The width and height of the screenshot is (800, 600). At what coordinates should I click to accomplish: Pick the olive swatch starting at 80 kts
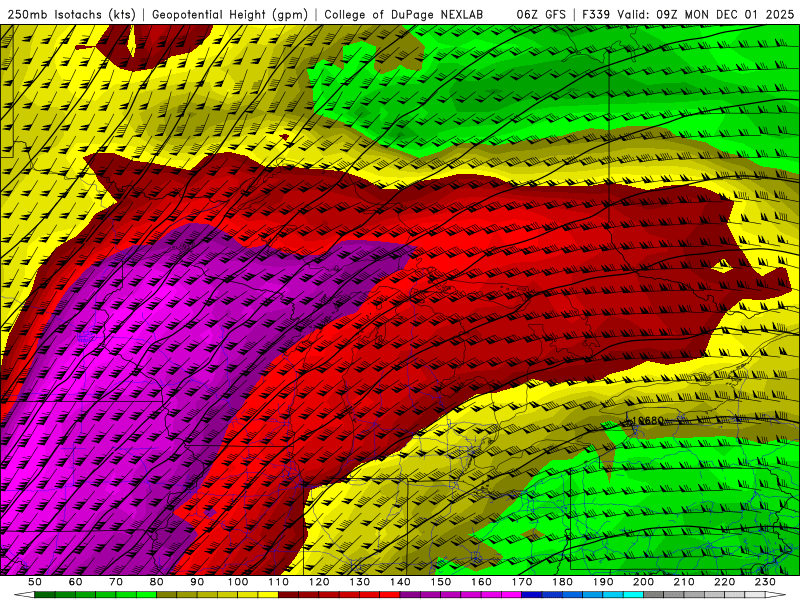[x=167, y=595]
